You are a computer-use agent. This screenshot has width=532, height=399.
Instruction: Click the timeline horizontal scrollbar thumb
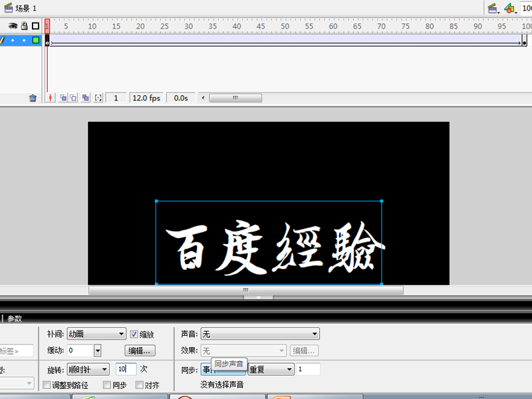[x=235, y=98]
